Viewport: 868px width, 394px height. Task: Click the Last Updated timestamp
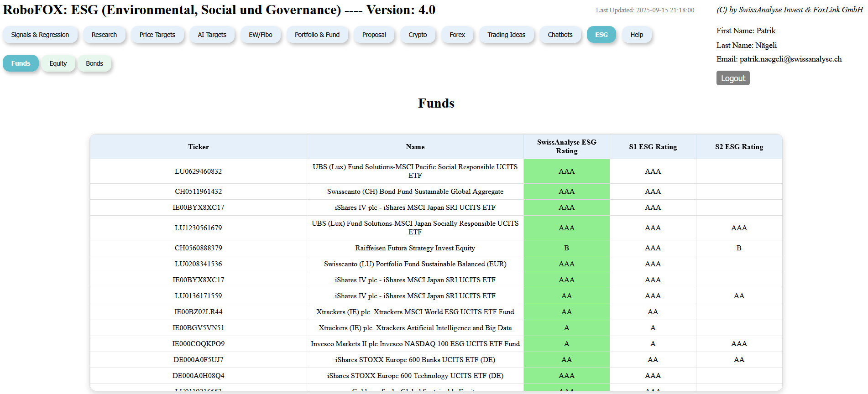[x=645, y=10]
